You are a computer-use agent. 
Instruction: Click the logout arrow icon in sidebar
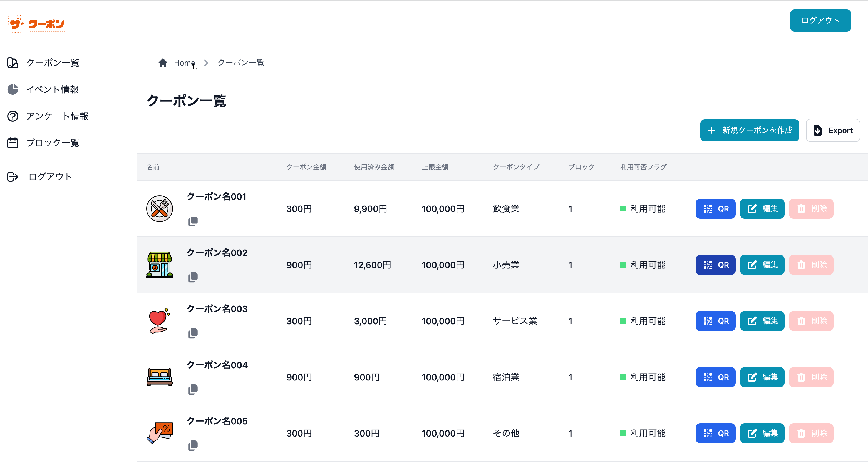pyautogui.click(x=13, y=176)
